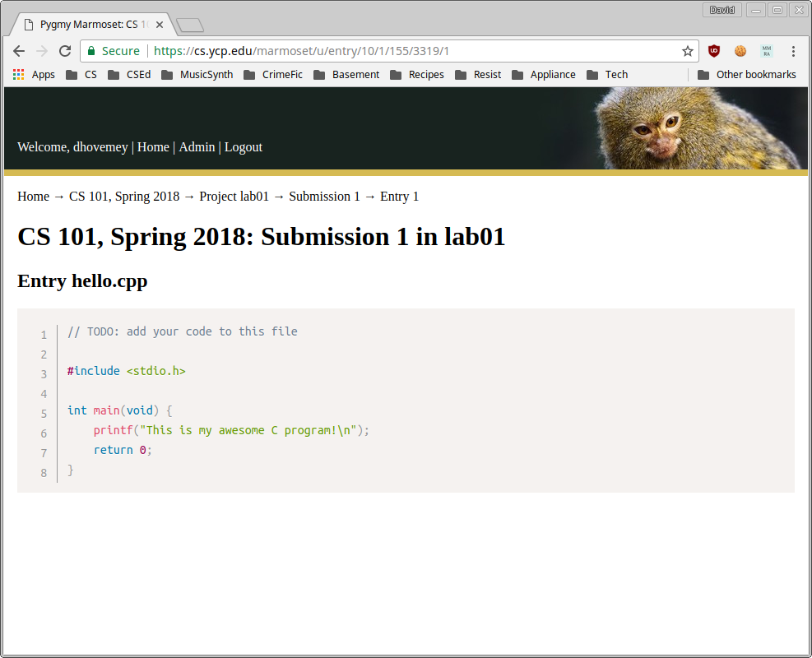812x658 pixels.
Task: Expand the CSEd bookmarks folder
Action: 129,75
